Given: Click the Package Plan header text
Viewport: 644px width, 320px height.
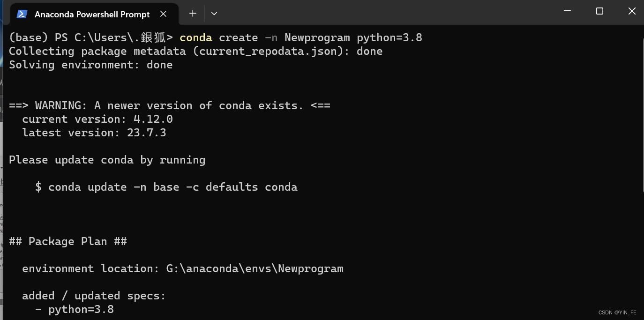Looking at the screenshot, I should [68, 241].
